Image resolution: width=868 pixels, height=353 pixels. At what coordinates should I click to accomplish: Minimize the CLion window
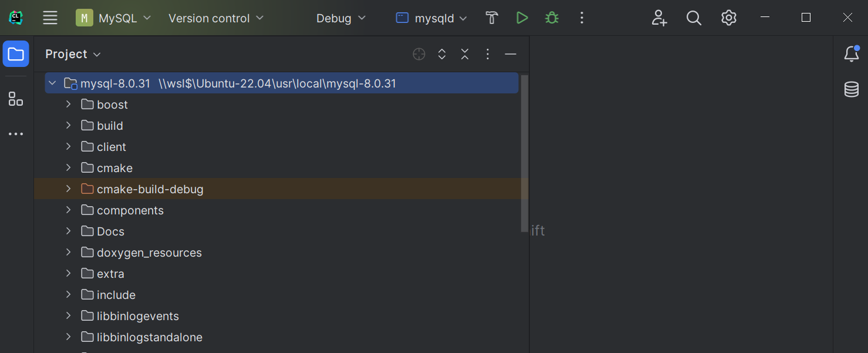(x=765, y=18)
